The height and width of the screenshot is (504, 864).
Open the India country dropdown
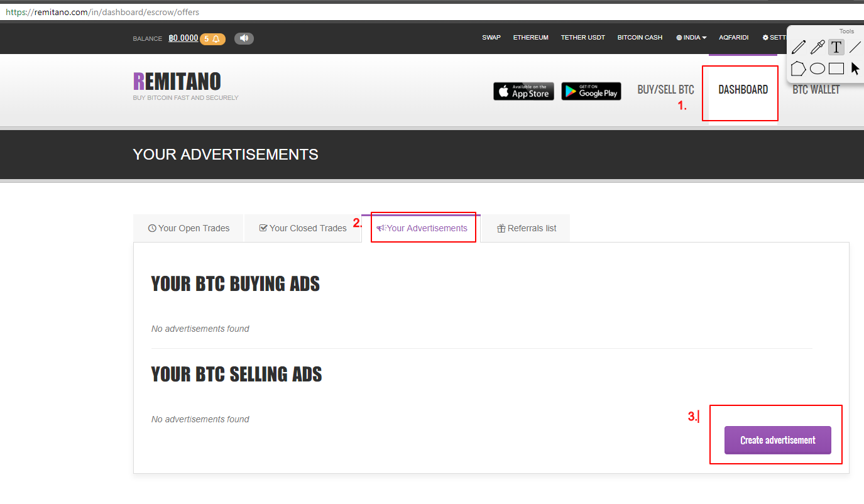691,38
